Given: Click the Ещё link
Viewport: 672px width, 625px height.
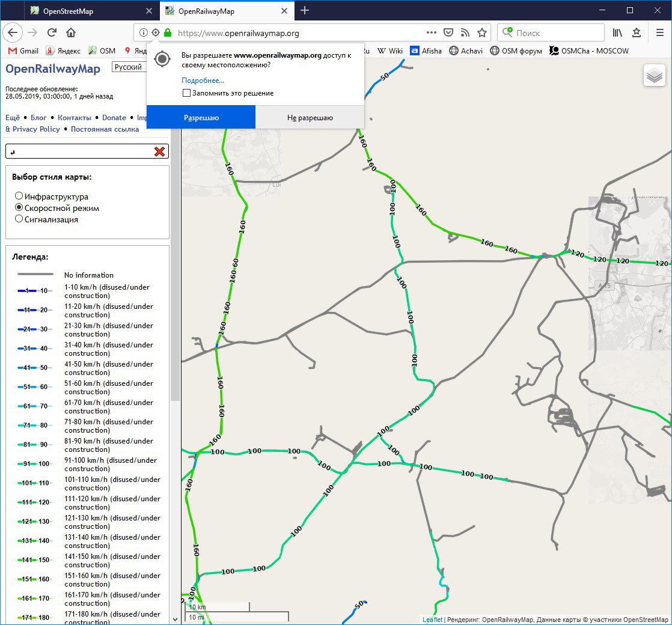Looking at the screenshot, I should pyautogui.click(x=13, y=117).
